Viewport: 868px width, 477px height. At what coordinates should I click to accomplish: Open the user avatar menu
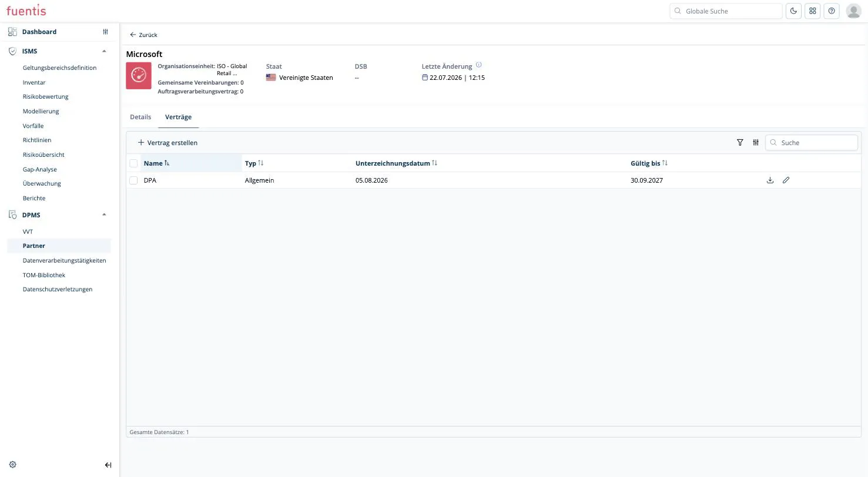tap(853, 11)
